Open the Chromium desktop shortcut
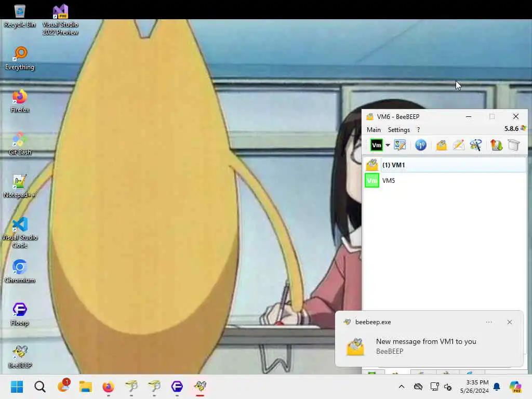 20,271
